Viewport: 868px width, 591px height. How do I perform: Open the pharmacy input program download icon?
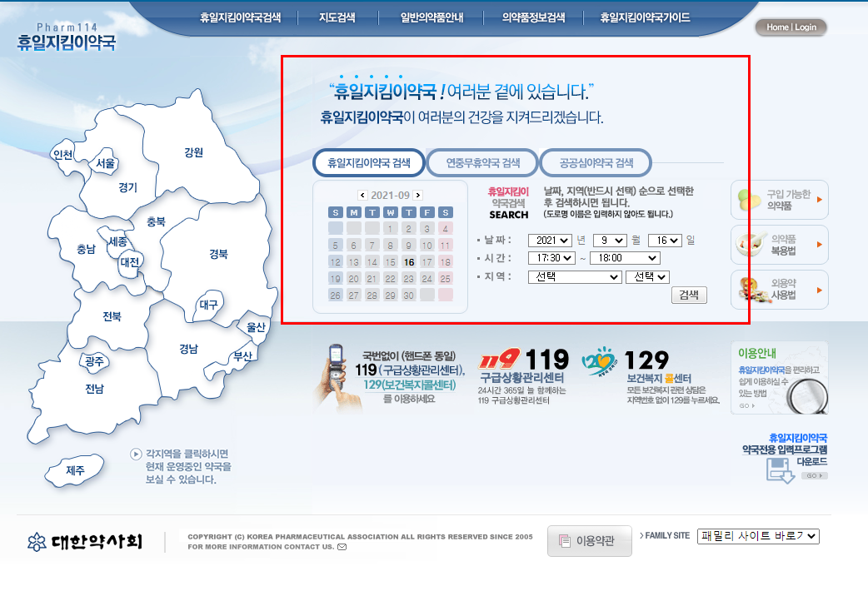click(781, 469)
